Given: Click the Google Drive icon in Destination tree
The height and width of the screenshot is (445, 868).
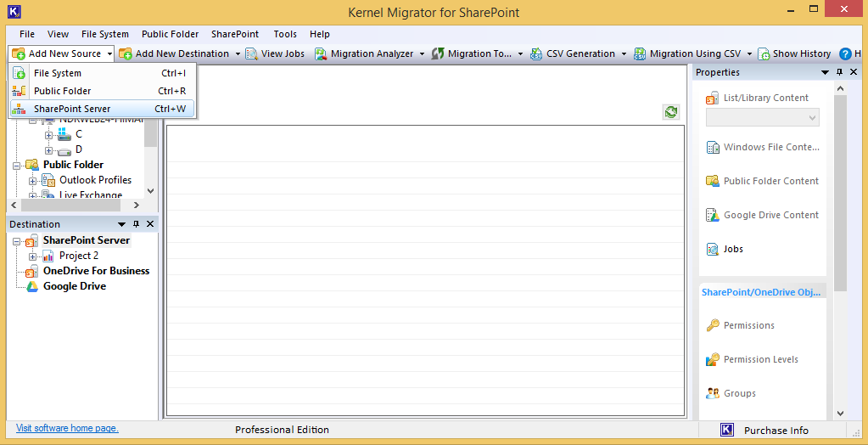Looking at the screenshot, I should tap(32, 286).
